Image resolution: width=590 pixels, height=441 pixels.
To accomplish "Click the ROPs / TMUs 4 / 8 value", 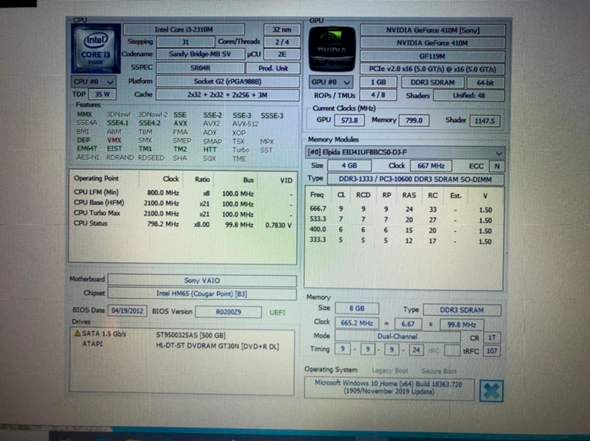I will tap(378, 95).
